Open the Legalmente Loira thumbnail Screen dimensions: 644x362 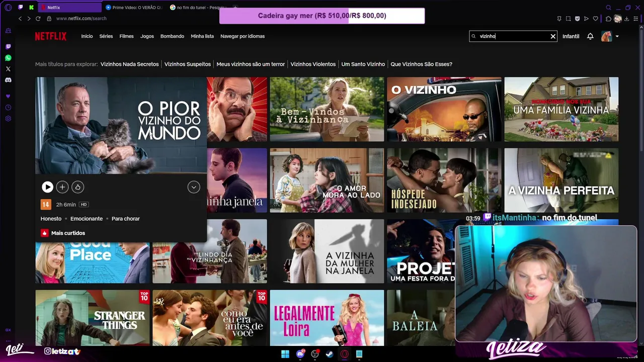click(x=327, y=318)
